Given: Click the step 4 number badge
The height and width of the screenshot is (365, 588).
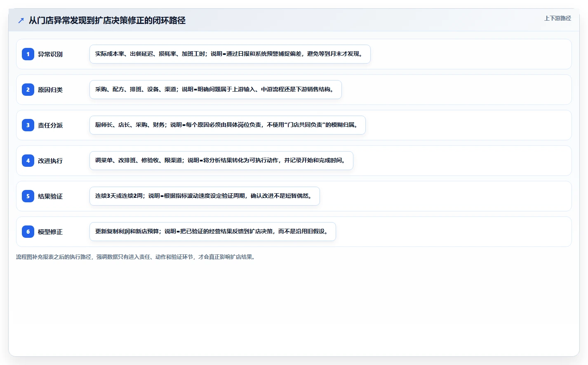Looking at the screenshot, I should point(28,161).
